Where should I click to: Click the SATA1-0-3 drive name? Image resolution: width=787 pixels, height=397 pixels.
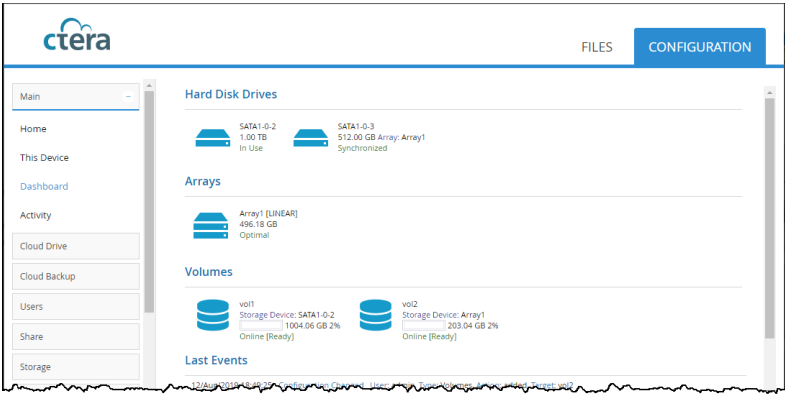pyautogui.click(x=356, y=126)
